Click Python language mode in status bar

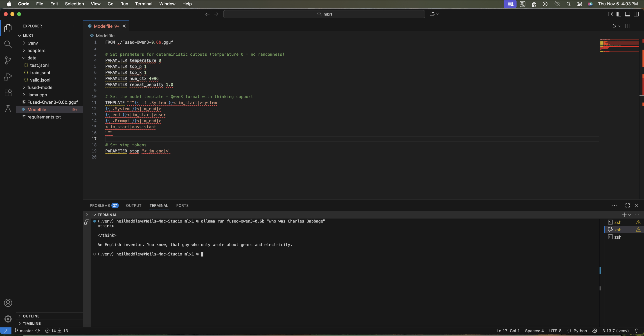(x=580, y=331)
